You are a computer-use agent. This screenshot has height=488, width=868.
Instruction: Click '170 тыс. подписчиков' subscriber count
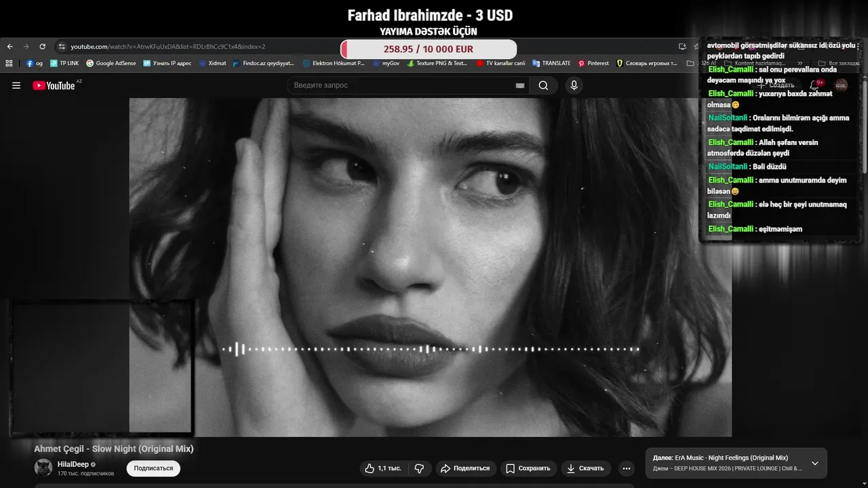[x=86, y=473]
